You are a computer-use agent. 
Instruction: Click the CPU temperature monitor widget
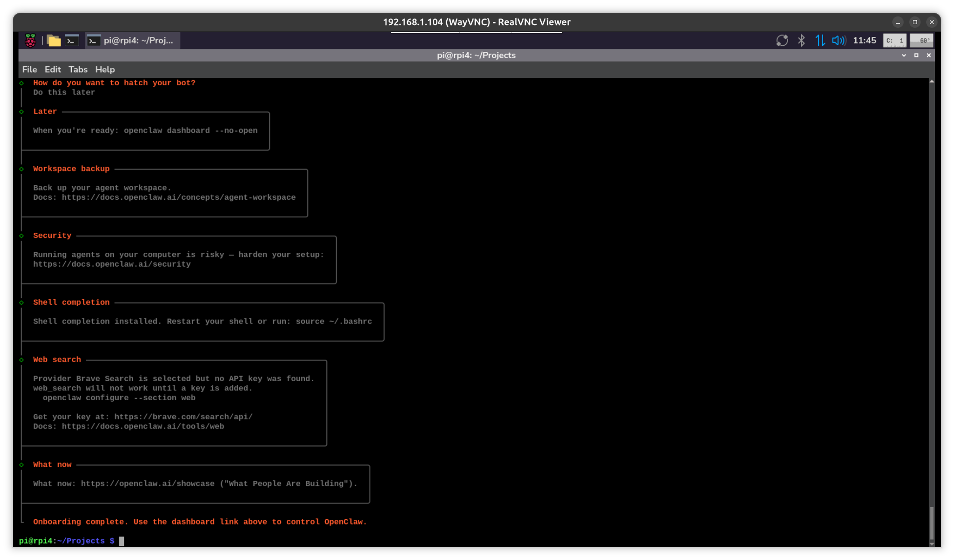(921, 41)
